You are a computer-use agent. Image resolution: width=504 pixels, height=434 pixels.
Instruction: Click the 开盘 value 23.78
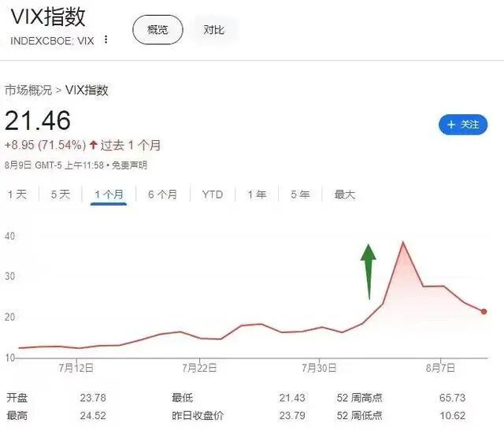click(x=93, y=398)
